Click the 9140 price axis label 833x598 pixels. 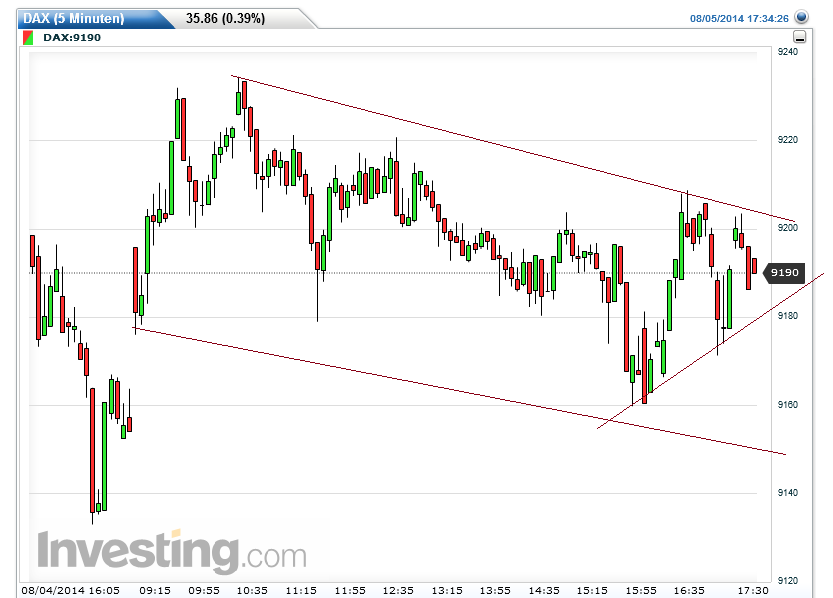click(787, 493)
